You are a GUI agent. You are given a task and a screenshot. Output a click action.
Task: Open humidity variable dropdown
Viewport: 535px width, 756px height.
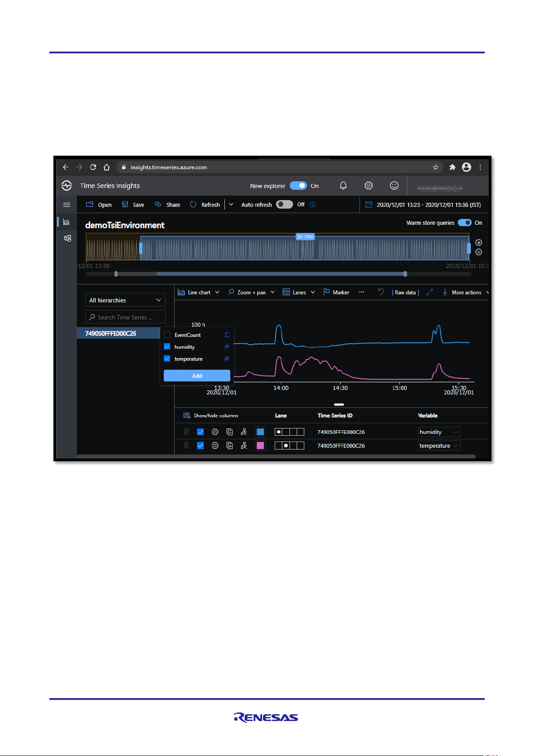click(439, 432)
